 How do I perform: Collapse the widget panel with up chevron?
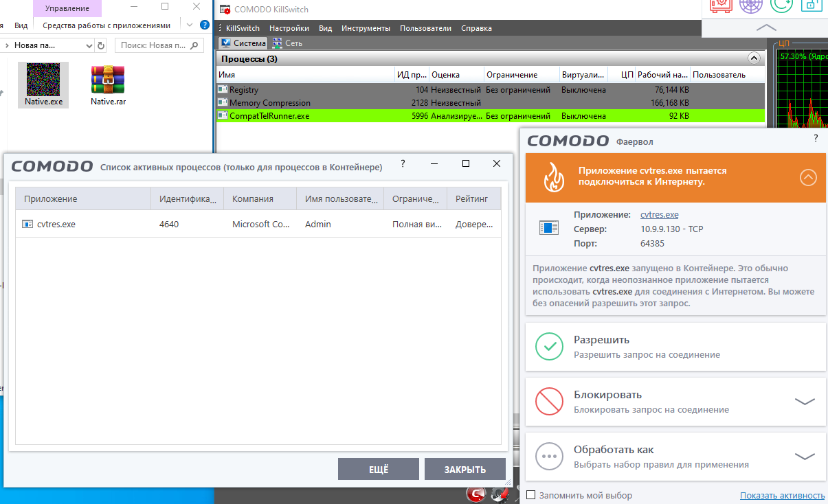click(x=765, y=27)
